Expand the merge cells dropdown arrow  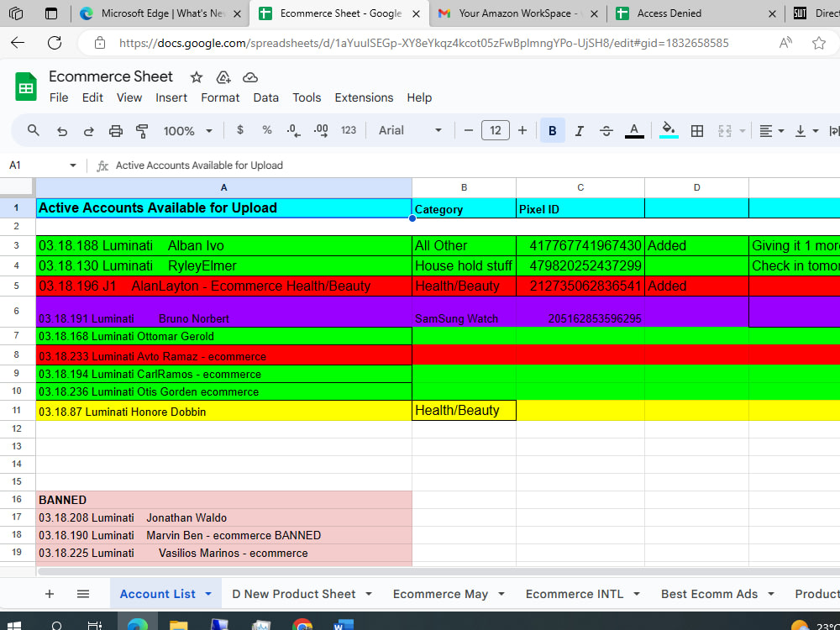click(x=743, y=131)
